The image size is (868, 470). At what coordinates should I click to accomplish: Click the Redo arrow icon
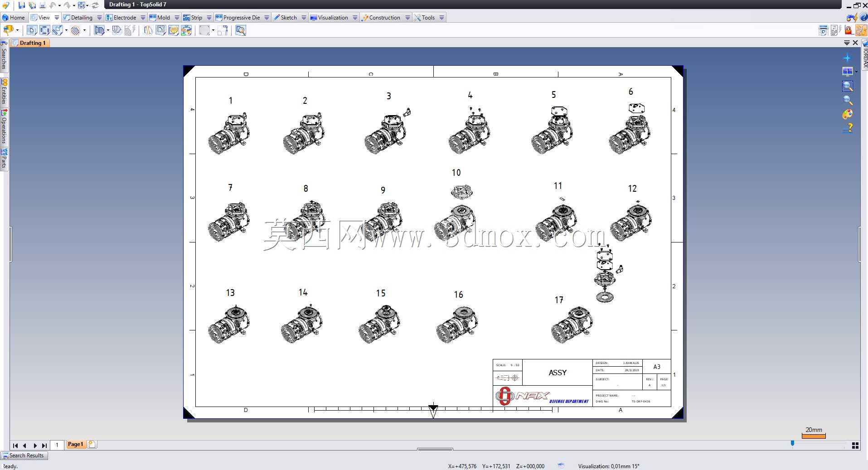[67, 5]
